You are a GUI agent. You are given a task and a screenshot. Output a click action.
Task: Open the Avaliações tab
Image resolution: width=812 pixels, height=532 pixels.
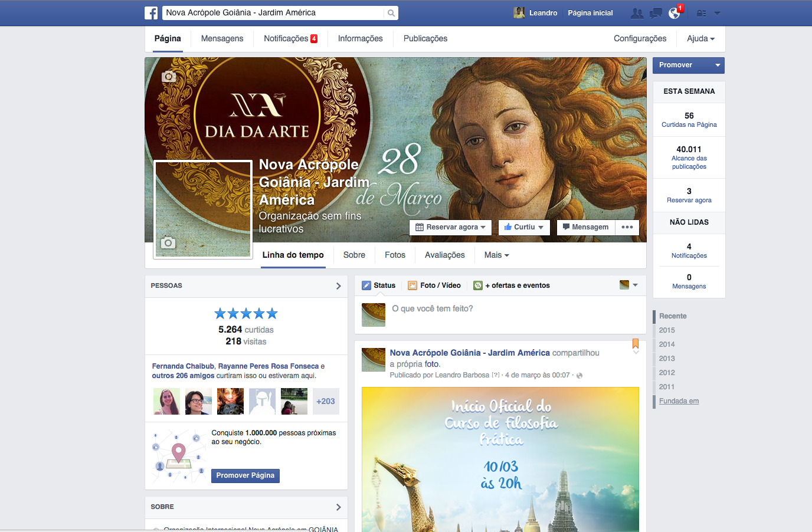coord(444,255)
